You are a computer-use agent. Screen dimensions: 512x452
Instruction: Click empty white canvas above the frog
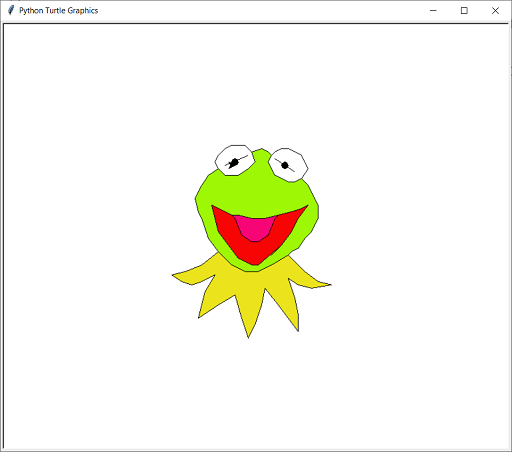point(257,83)
